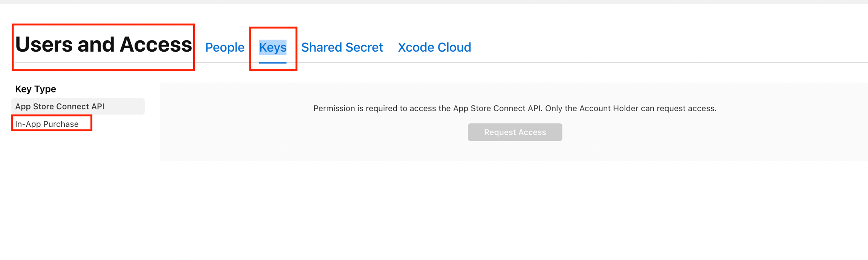Go to the Xcode Cloud tab

434,48
